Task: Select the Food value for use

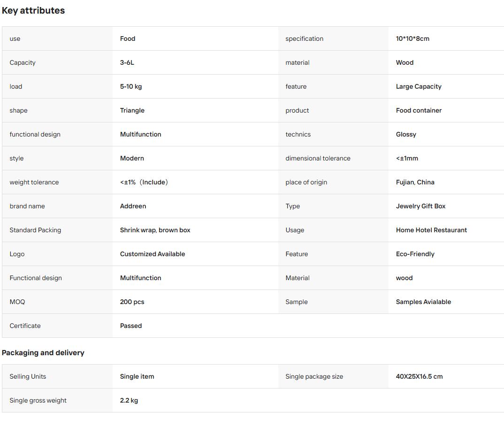Action: 128,38
